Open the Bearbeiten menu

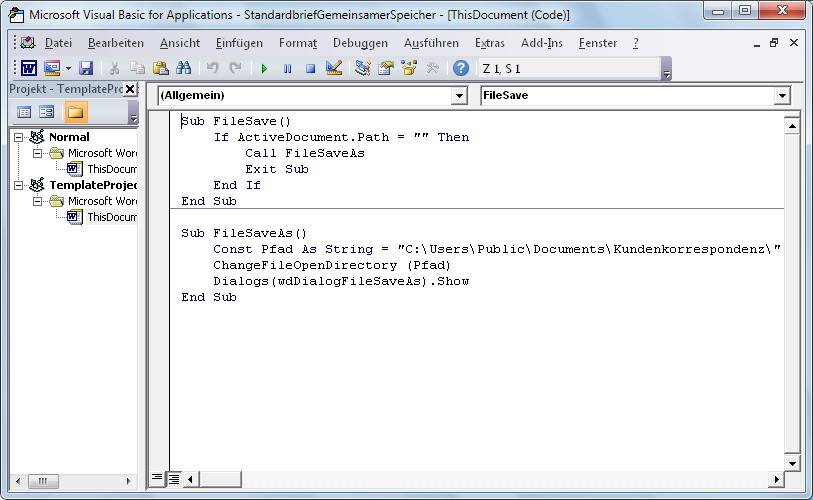(116, 43)
